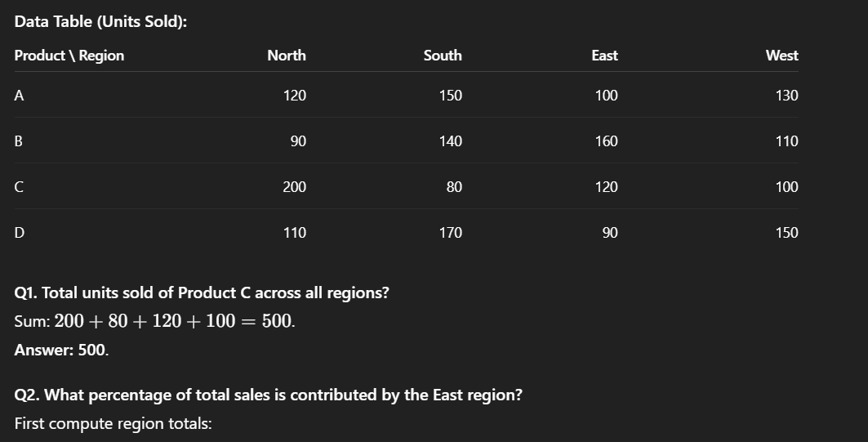Click the Product \ Region header cell

pyautogui.click(x=69, y=56)
